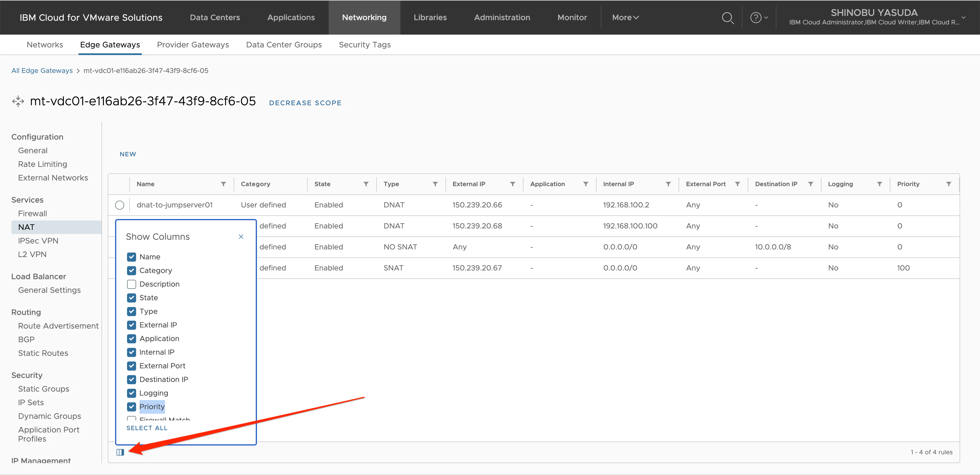Screen dimensions: 980x475
Task: Switch to the Provider Gateways tab
Action: [x=193, y=45]
